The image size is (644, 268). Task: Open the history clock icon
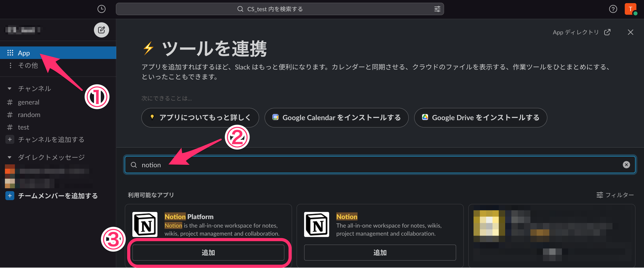pyautogui.click(x=101, y=9)
